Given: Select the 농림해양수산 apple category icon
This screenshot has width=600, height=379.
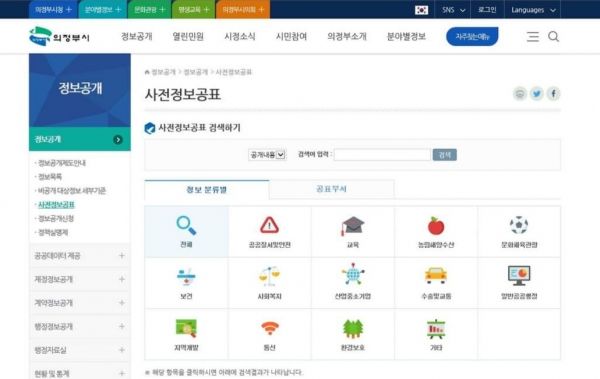Looking at the screenshot, I should pyautogui.click(x=436, y=225).
